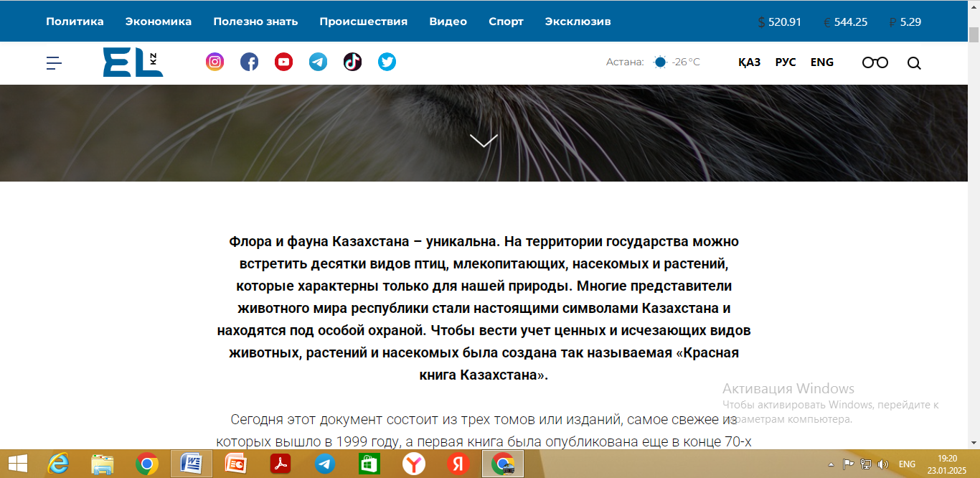
Task: Click the Action Center flag tray icon
Action: (848, 464)
